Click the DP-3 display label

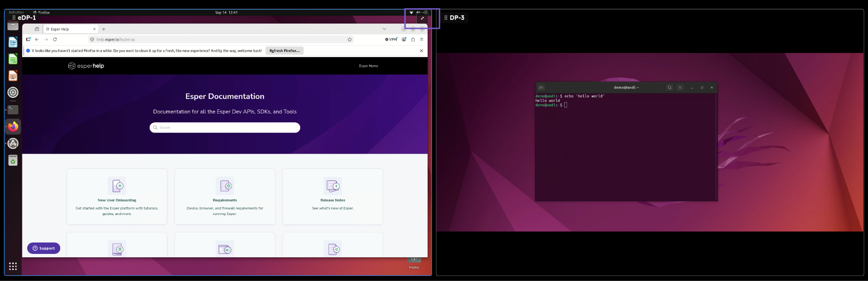(457, 18)
